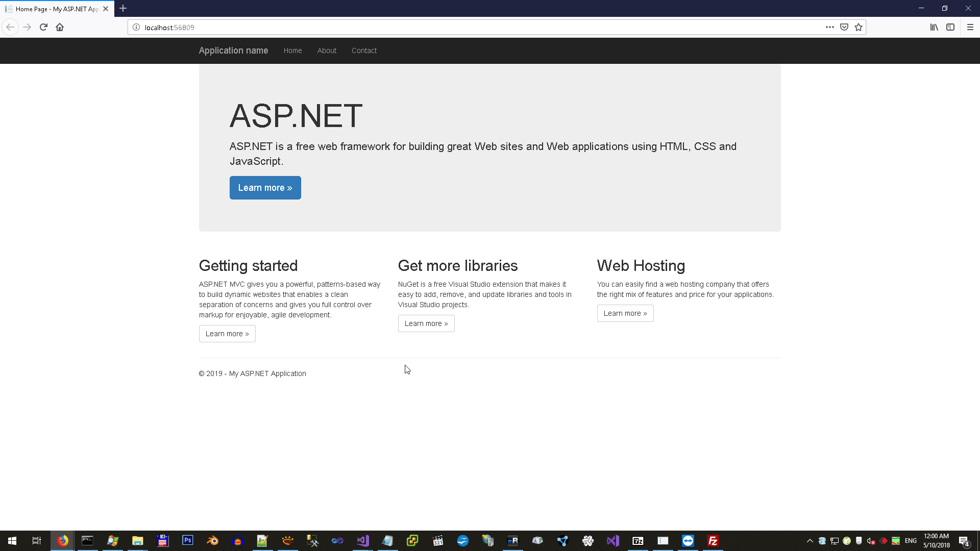Open Firefox hamburger menu
This screenshot has height=551, width=980.
pos(970,27)
